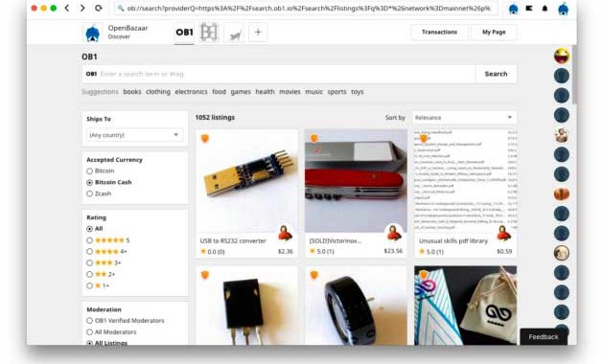Choose the movies suggestion

(x=289, y=92)
